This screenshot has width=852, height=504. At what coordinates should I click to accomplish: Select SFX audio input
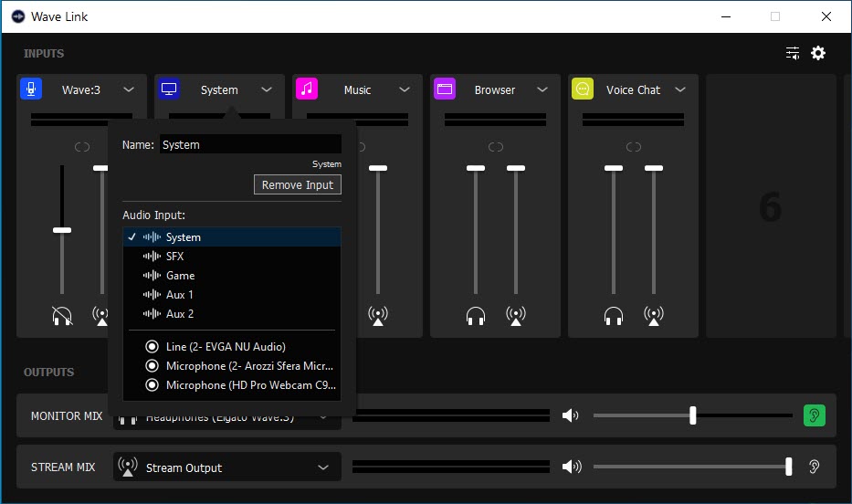(232, 256)
